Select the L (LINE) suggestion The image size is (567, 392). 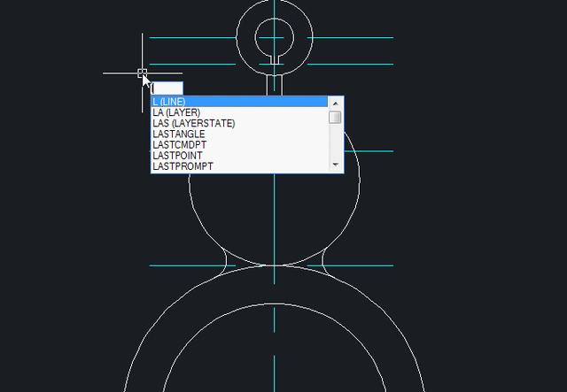coord(239,102)
